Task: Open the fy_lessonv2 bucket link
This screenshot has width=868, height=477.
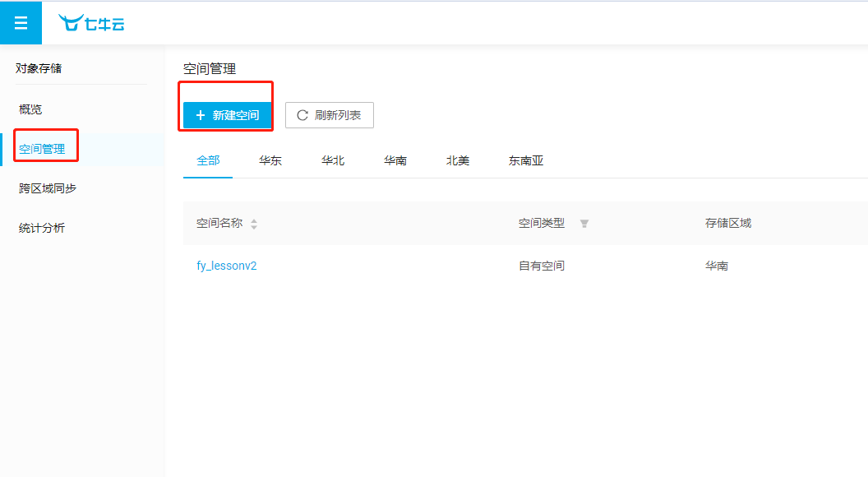Action: 226,266
